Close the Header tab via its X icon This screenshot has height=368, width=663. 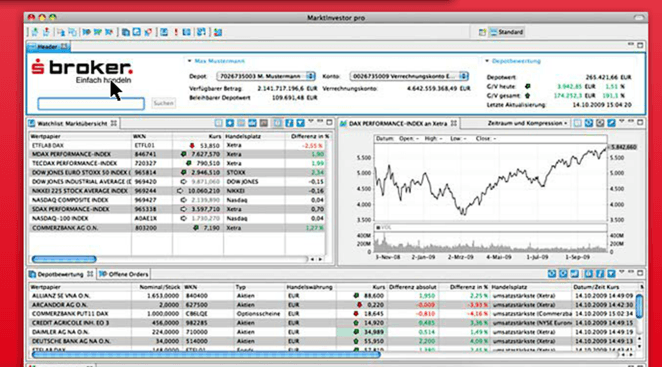click(64, 47)
